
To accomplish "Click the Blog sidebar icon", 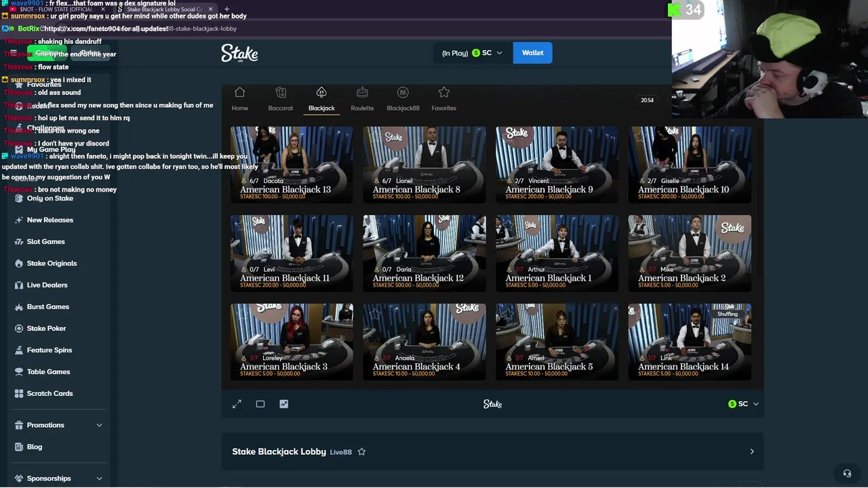I will (19, 447).
